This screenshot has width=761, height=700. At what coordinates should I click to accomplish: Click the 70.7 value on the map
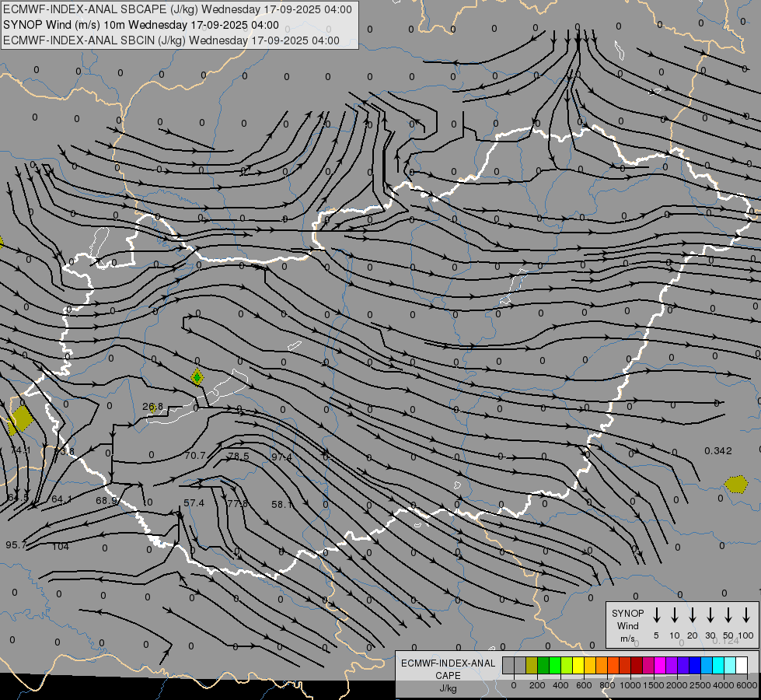pyautogui.click(x=195, y=456)
